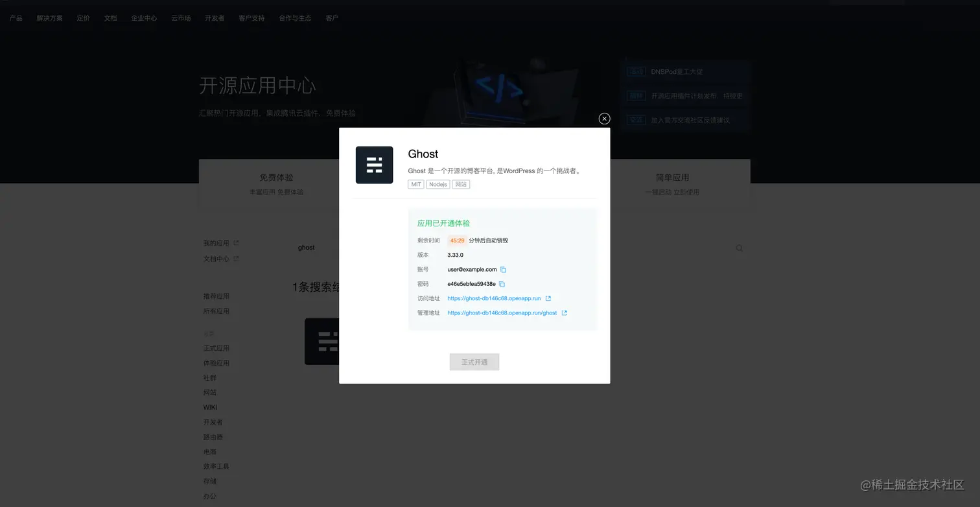Filter by 正式应用

[216, 348]
